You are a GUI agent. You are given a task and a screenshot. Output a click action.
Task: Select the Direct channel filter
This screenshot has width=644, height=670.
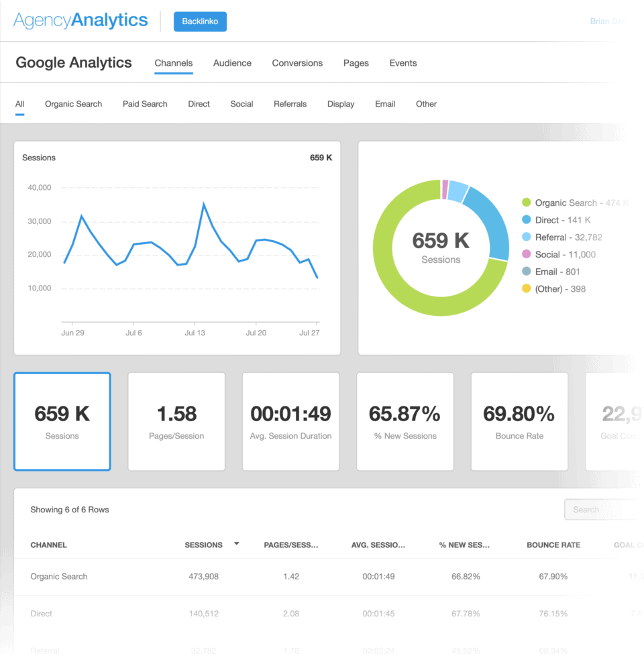(199, 104)
